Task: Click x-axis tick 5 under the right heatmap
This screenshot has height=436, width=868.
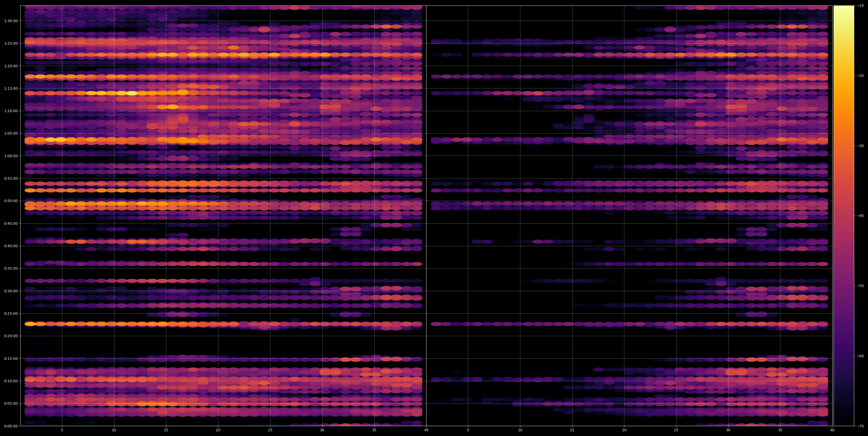Action: pos(468,430)
